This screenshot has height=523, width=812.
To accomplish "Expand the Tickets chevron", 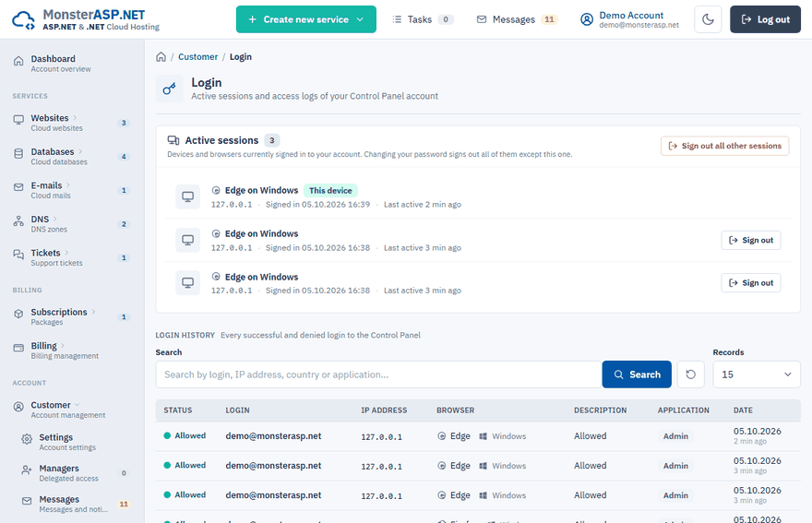I will pos(66,252).
